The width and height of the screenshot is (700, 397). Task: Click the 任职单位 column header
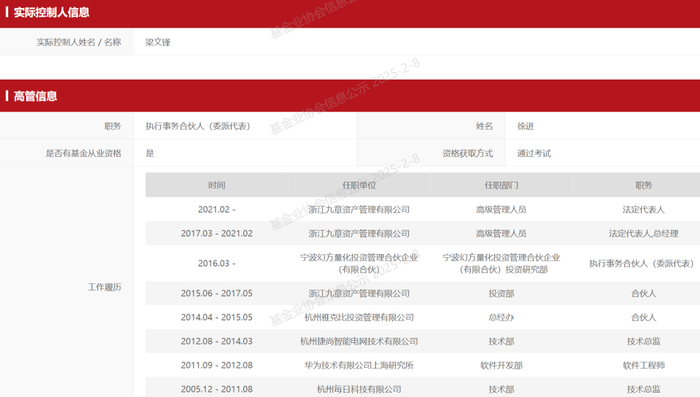tap(359, 185)
